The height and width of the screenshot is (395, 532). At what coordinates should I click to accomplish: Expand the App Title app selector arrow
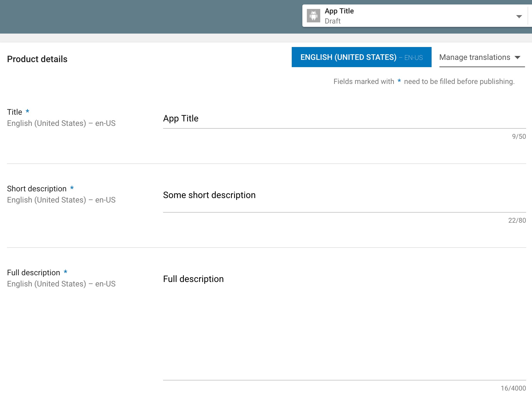519,17
